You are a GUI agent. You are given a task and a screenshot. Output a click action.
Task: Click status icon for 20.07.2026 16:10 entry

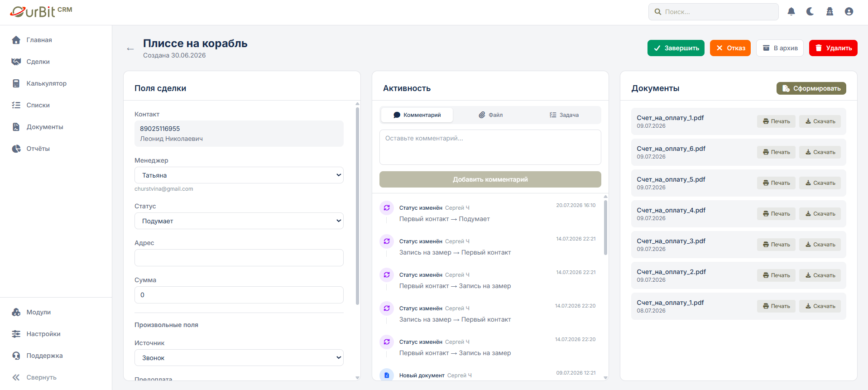387,208
